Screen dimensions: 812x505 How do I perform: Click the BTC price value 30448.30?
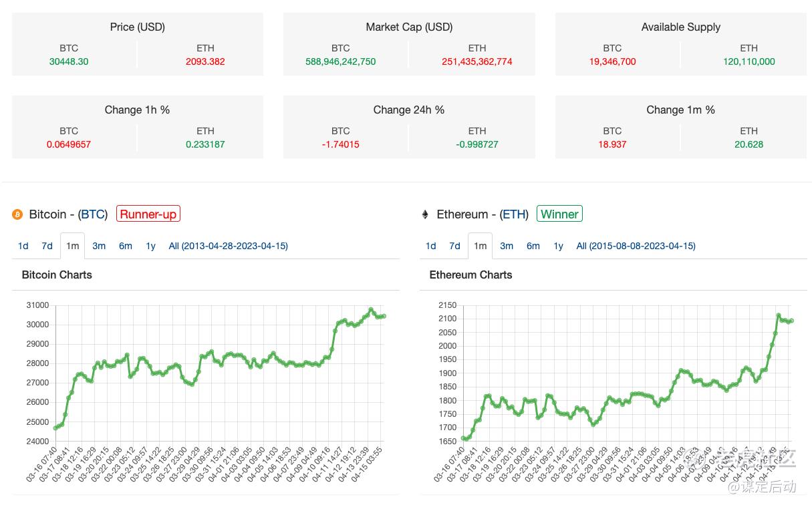pos(69,61)
